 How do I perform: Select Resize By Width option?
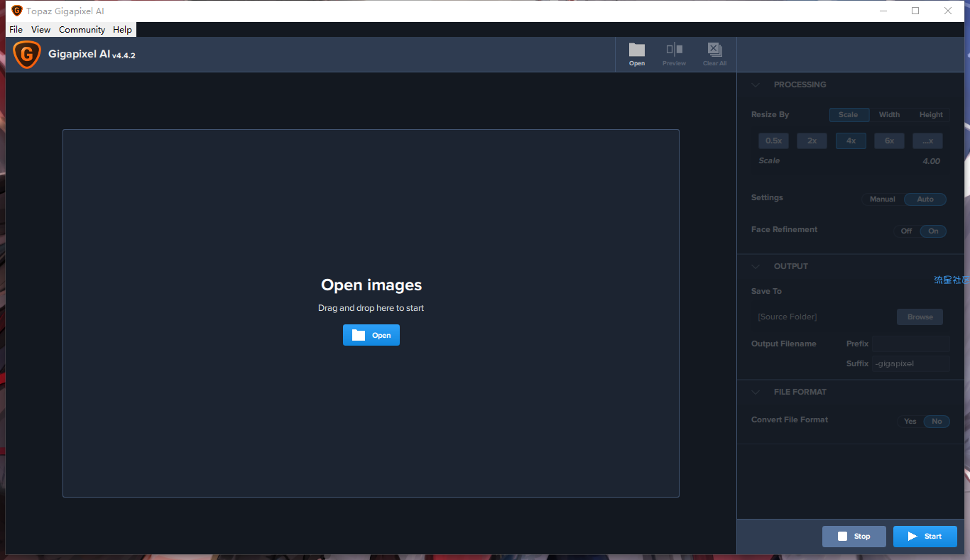(x=889, y=115)
